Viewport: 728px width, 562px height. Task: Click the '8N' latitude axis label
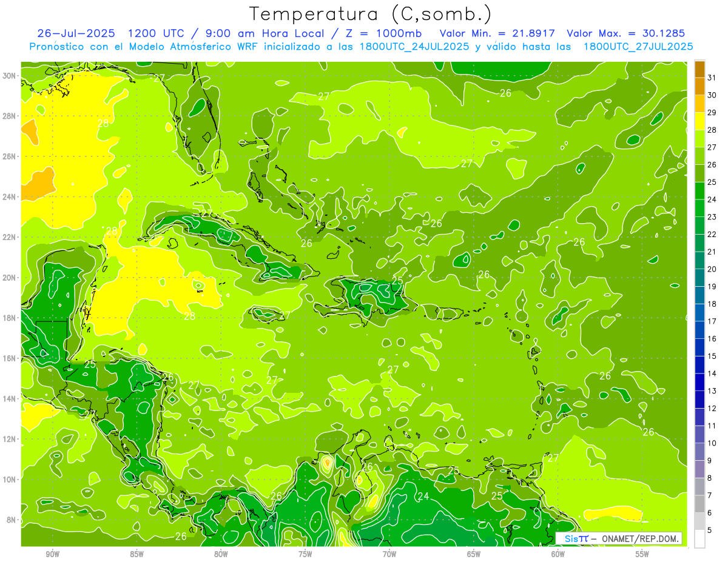pos(12,520)
